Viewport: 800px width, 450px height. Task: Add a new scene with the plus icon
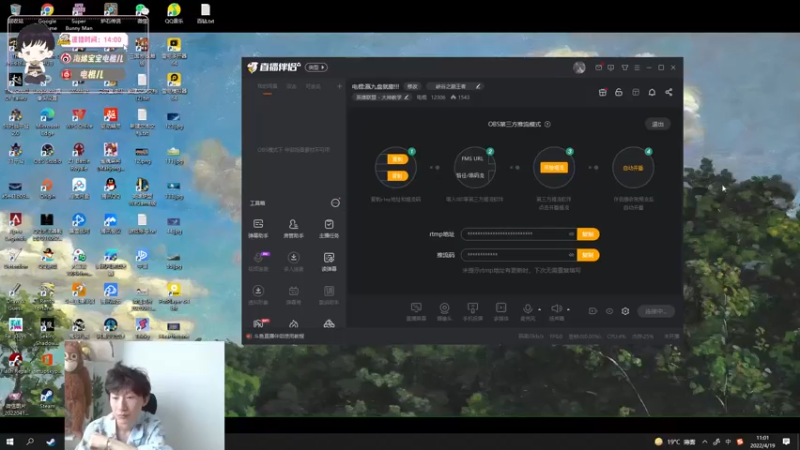(339, 86)
